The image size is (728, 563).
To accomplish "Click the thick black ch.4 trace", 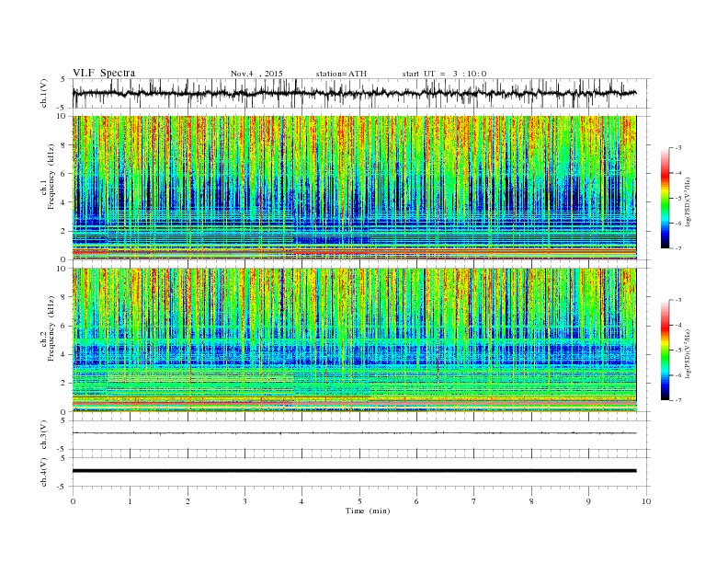I will (354, 471).
